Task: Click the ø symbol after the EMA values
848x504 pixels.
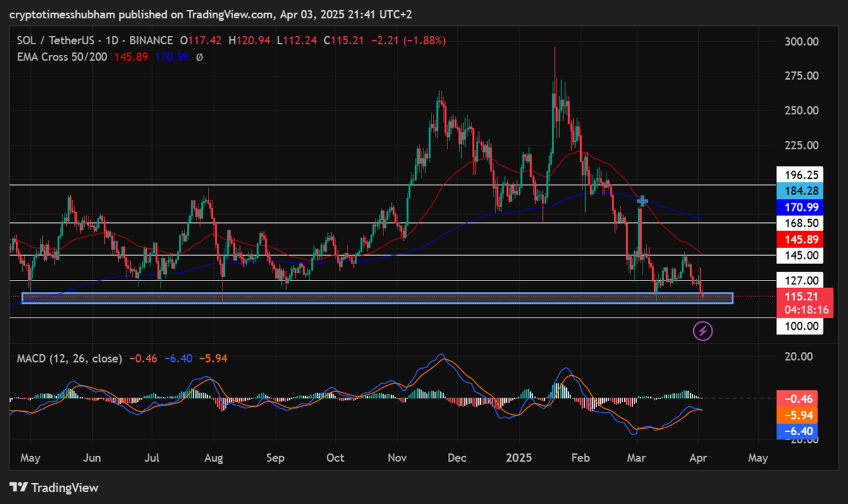Action: [199, 57]
